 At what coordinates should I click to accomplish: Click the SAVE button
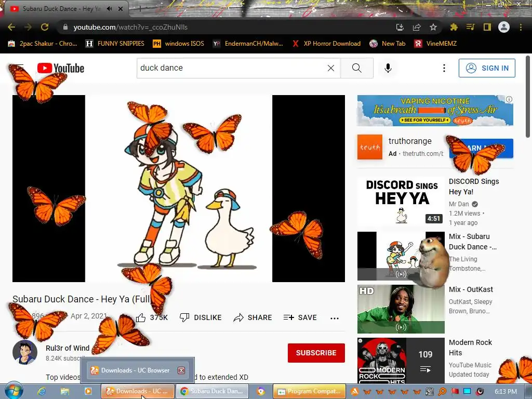click(300, 317)
